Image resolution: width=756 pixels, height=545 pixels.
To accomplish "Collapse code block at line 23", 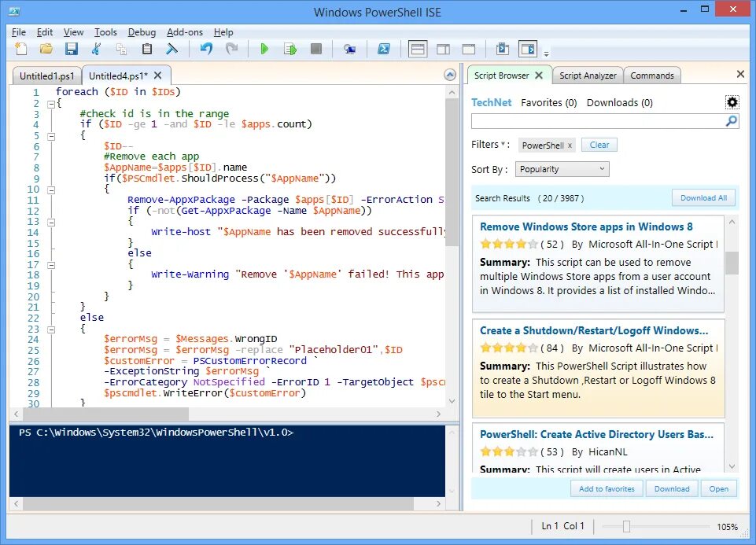I will pos(51,330).
